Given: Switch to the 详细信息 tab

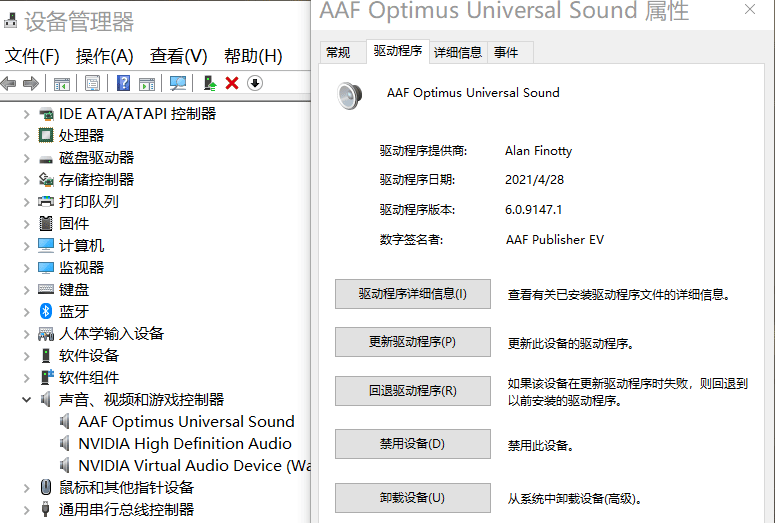Looking at the screenshot, I should pyautogui.click(x=458, y=53).
